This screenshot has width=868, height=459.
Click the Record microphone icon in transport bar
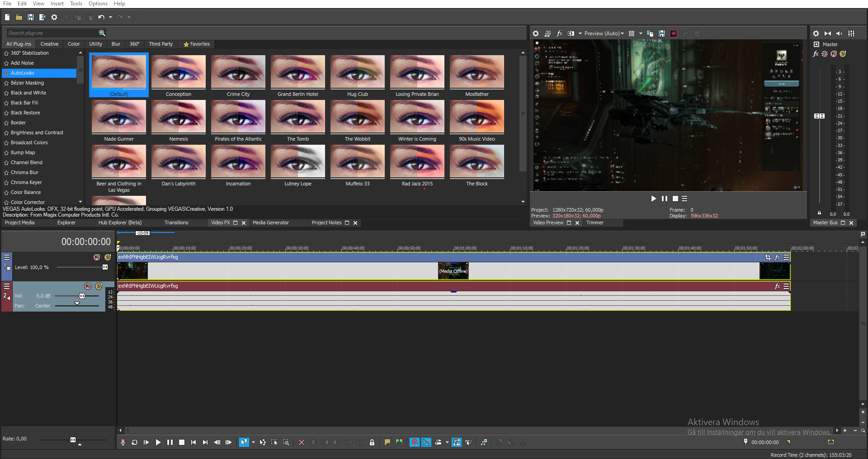(x=123, y=442)
